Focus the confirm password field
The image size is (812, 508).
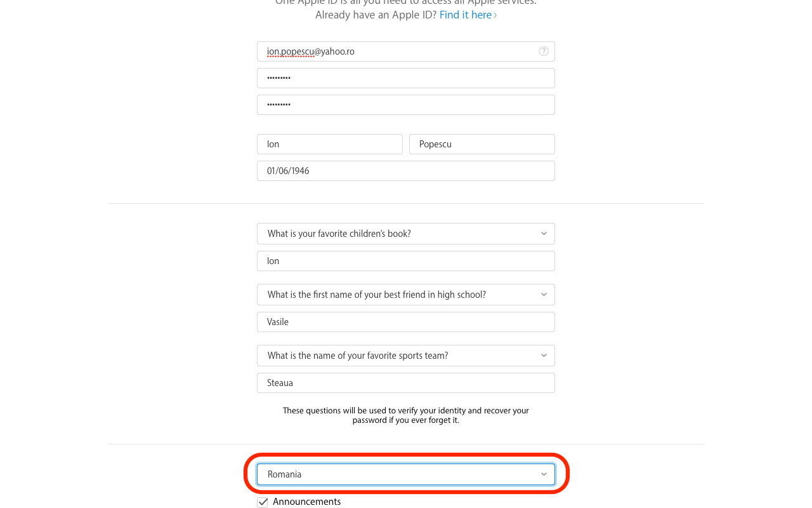(x=406, y=105)
